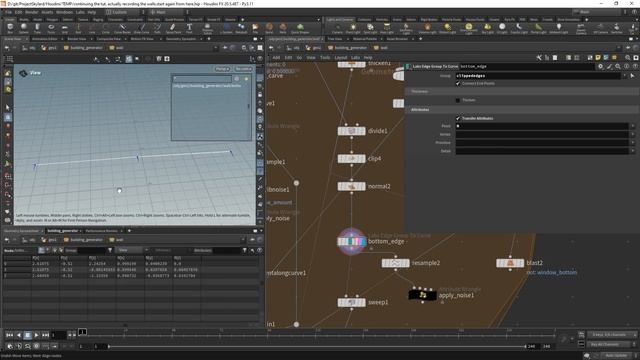Toggle Connect End Points checkbox

pyautogui.click(x=458, y=83)
